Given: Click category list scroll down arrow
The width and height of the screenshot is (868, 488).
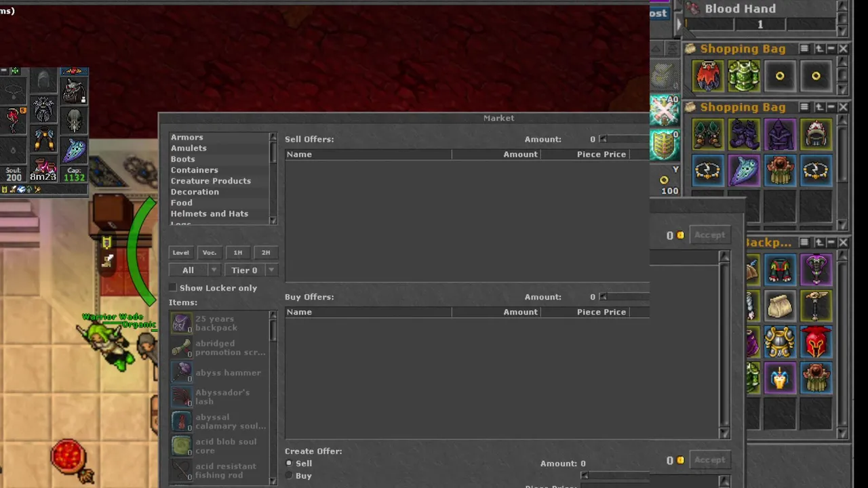Looking at the screenshot, I should coord(273,220).
